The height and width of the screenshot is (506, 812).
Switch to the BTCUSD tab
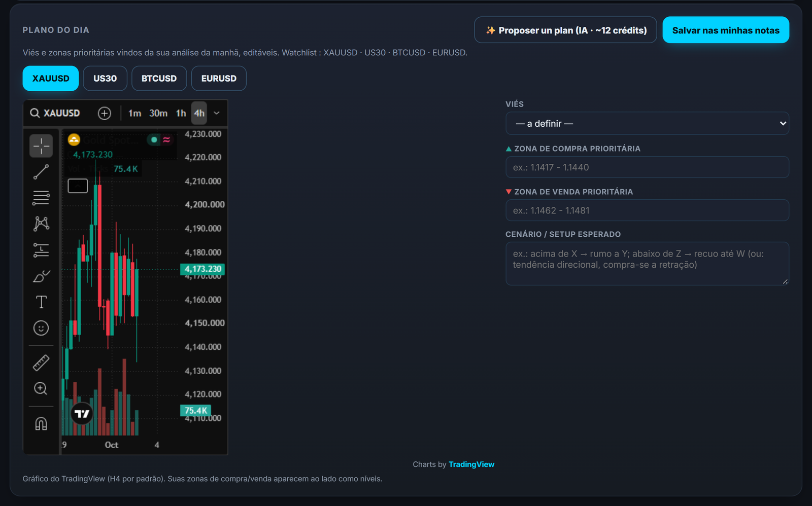[x=159, y=79]
